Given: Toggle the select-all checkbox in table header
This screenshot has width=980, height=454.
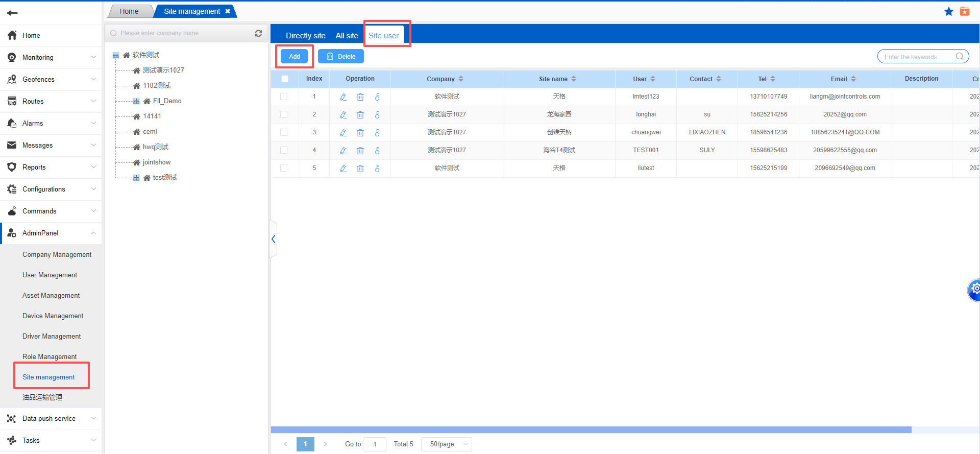Looking at the screenshot, I should pos(285,79).
